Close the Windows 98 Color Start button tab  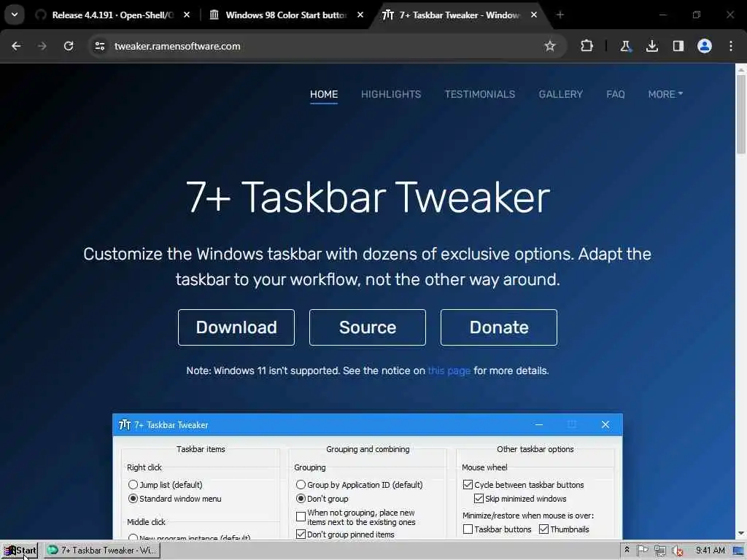coord(360,15)
